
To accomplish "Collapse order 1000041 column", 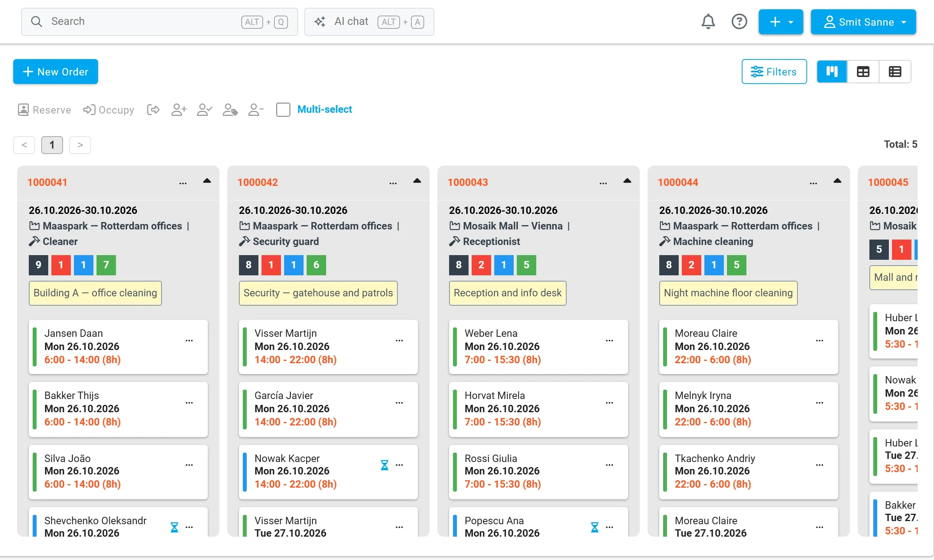I will click(207, 181).
